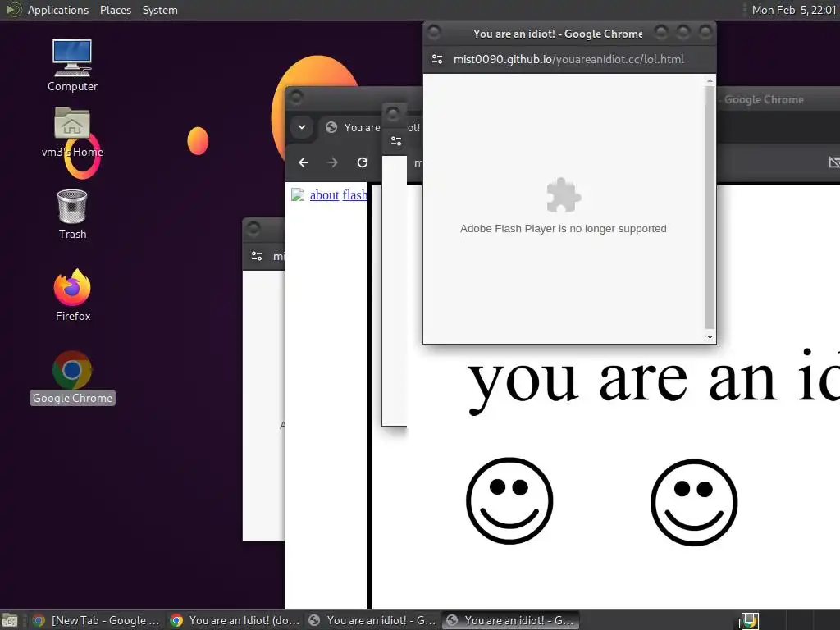840x630 pixels.
Task: Click the Flash plugin puzzle piece icon
Action: click(x=564, y=195)
